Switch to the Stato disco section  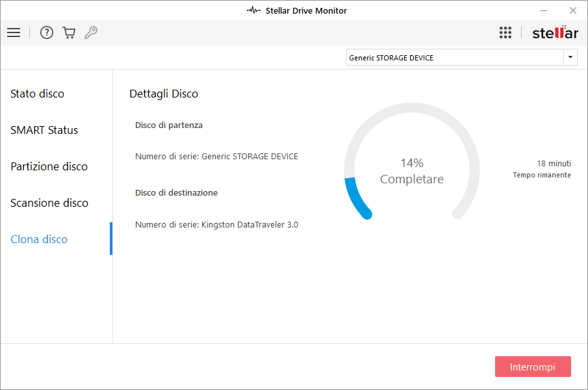[x=38, y=94]
